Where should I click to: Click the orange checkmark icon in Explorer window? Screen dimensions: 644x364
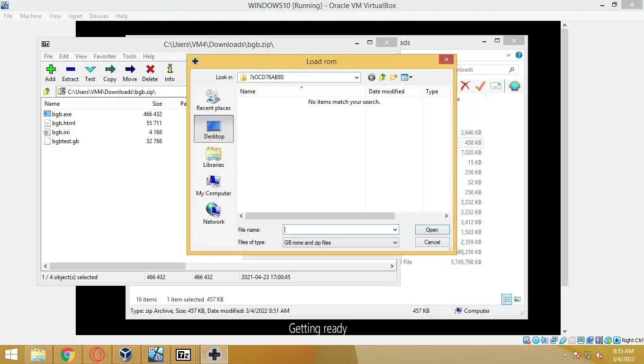pyautogui.click(x=480, y=86)
